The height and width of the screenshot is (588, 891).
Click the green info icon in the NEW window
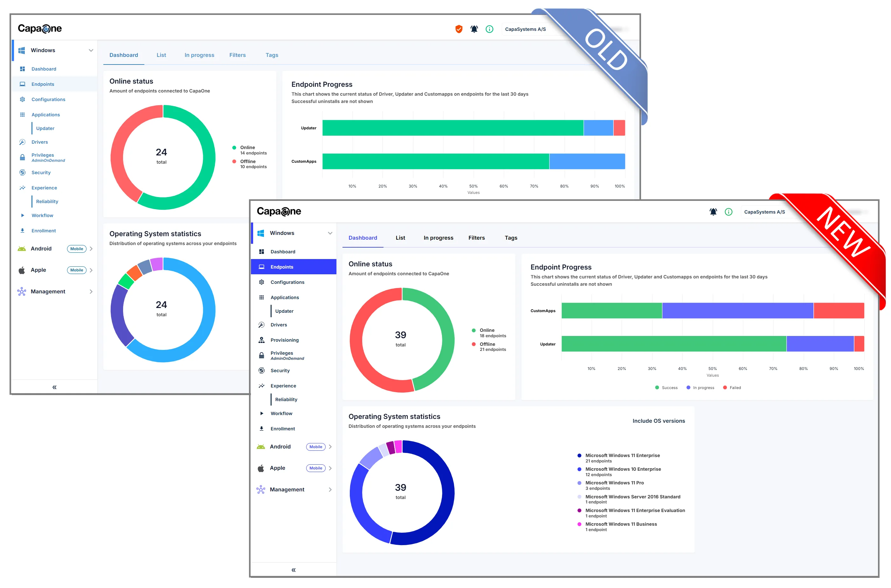(x=729, y=212)
